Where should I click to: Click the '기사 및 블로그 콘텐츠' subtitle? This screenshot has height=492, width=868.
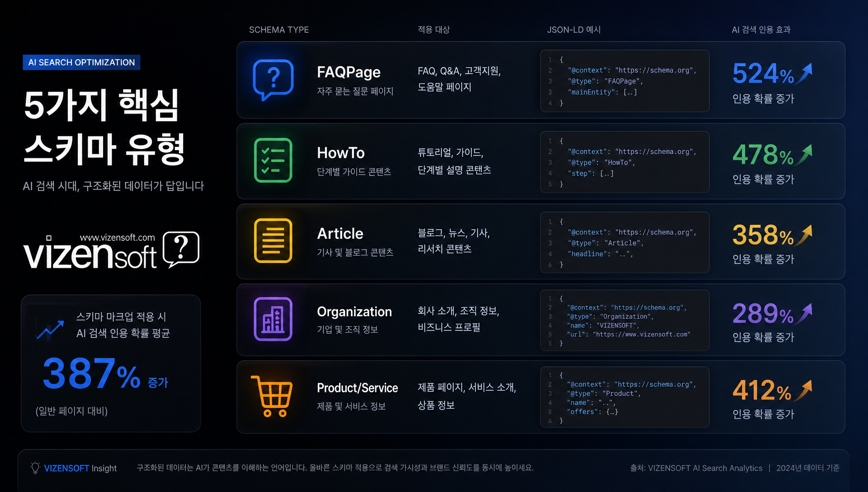355,252
